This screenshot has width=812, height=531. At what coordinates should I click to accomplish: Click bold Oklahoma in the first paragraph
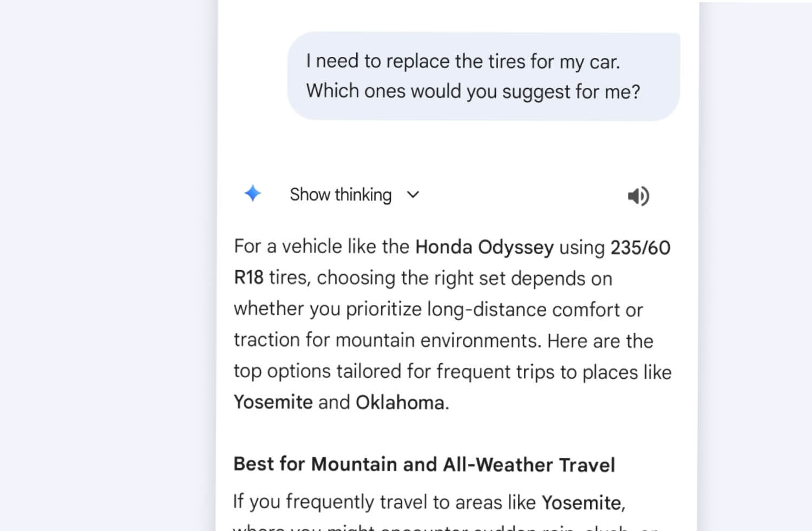(x=400, y=403)
